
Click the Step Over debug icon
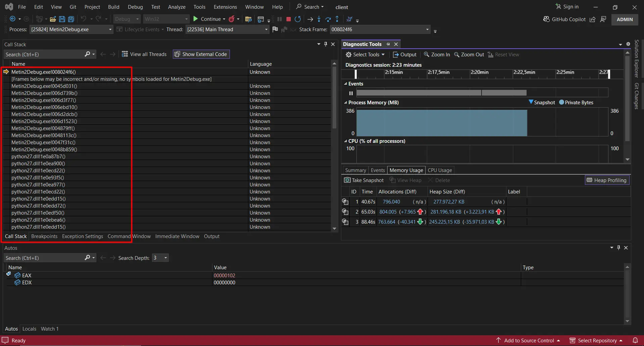click(328, 19)
